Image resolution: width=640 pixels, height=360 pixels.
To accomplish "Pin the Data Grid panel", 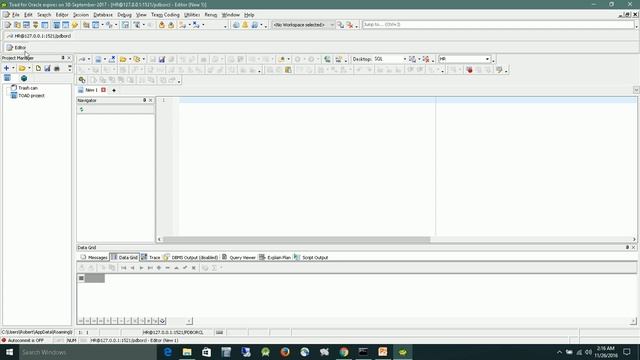I will tap(627, 247).
